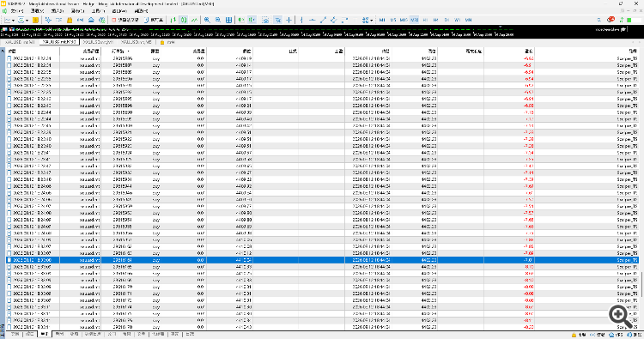This screenshot has width=644, height=339.
Task: Click the cloud VPS toolbar icon
Action: click(91, 20)
